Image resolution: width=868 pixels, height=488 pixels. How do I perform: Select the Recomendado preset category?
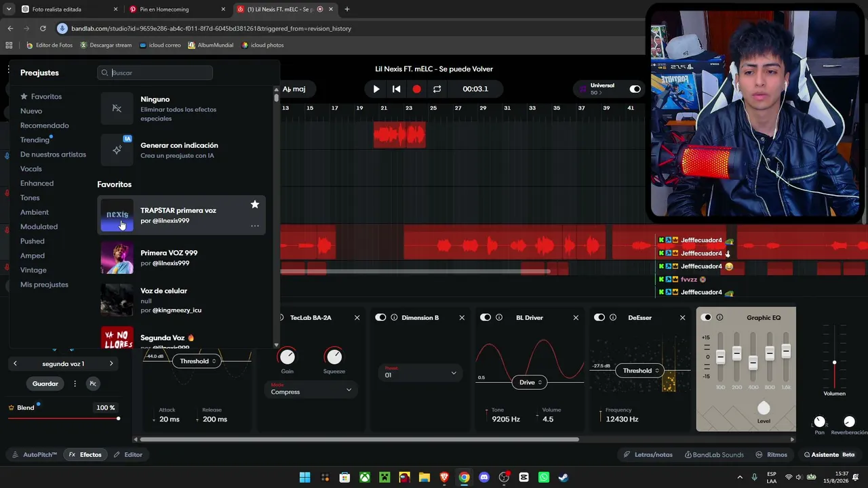click(x=45, y=125)
